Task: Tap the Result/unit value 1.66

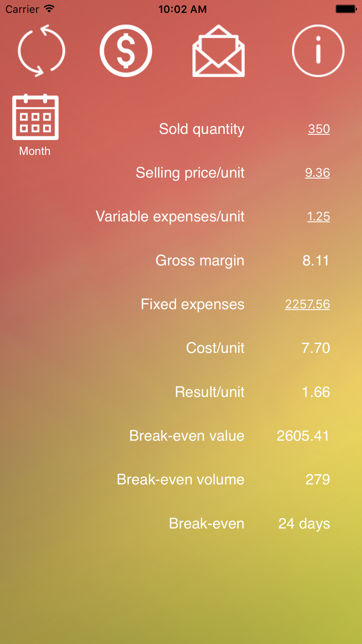Action: click(316, 392)
